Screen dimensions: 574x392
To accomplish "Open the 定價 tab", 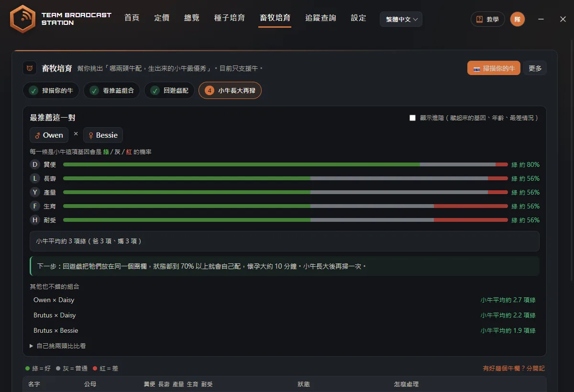I will pyautogui.click(x=162, y=18).
